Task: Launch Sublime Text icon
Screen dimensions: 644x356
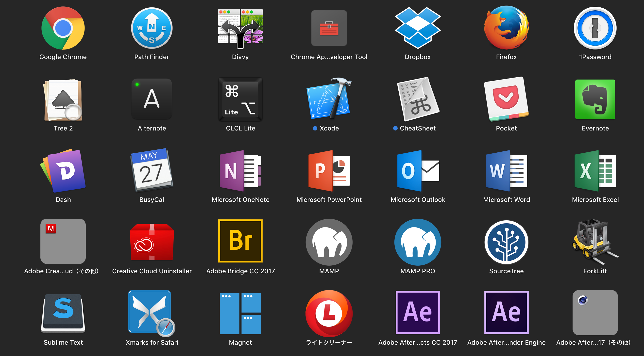Action: 63,313
